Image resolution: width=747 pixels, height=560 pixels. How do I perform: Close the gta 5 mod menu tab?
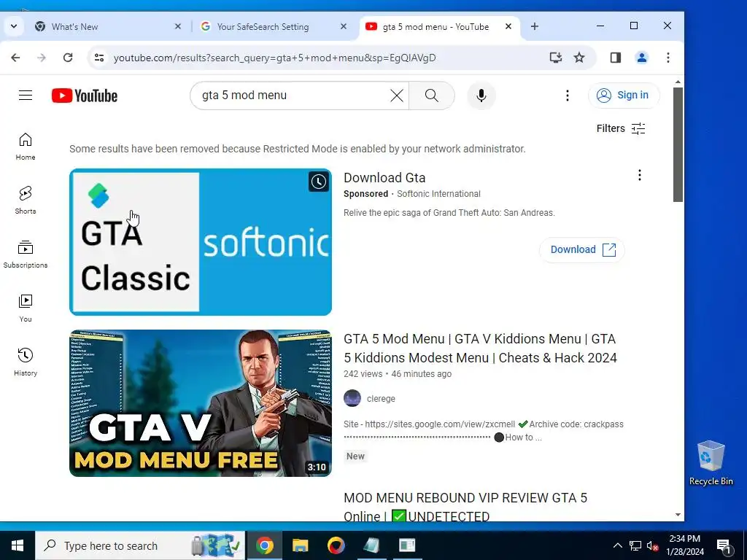click(508, 27)
